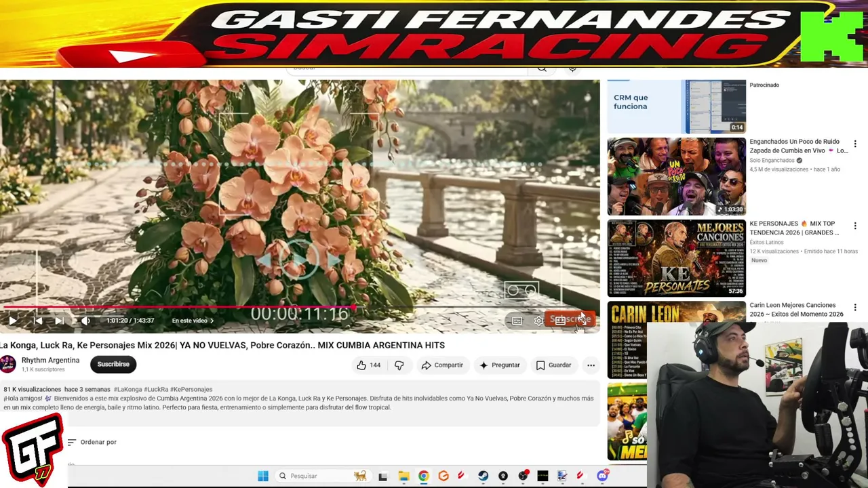Open the 'Ordenar por' comment sort menu
The width and height of the screenshot is (868, 488).
tap(92, 442)
